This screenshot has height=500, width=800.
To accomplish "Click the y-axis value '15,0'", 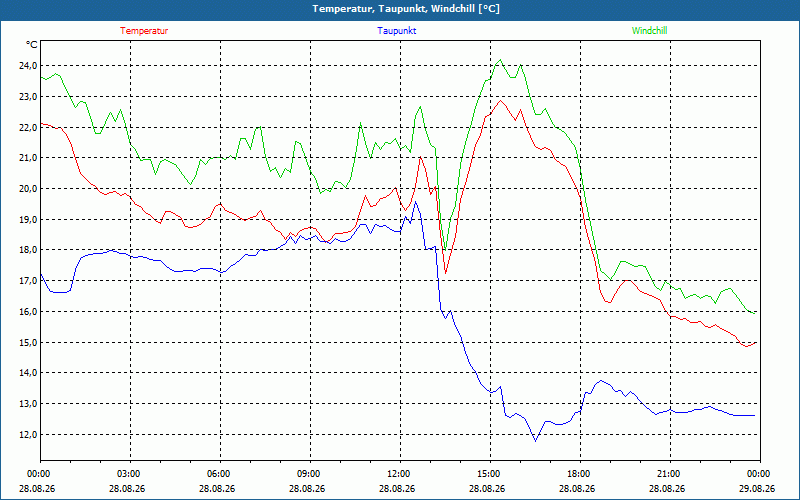I will 28,342.
